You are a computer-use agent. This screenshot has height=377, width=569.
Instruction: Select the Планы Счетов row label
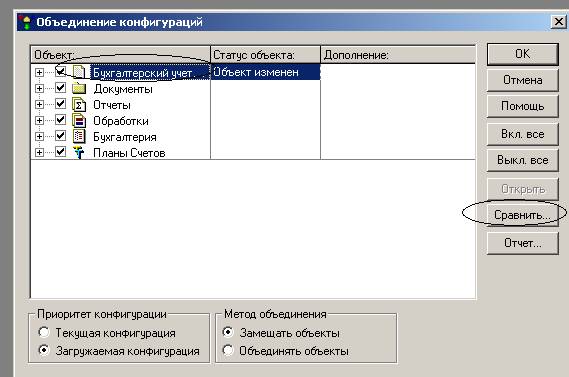129,153
